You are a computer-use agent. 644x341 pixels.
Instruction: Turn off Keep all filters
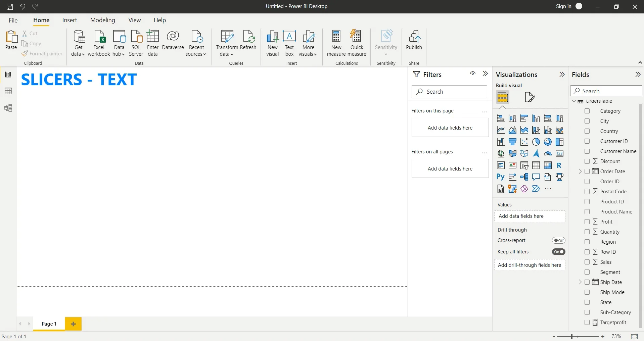point(558,252)
